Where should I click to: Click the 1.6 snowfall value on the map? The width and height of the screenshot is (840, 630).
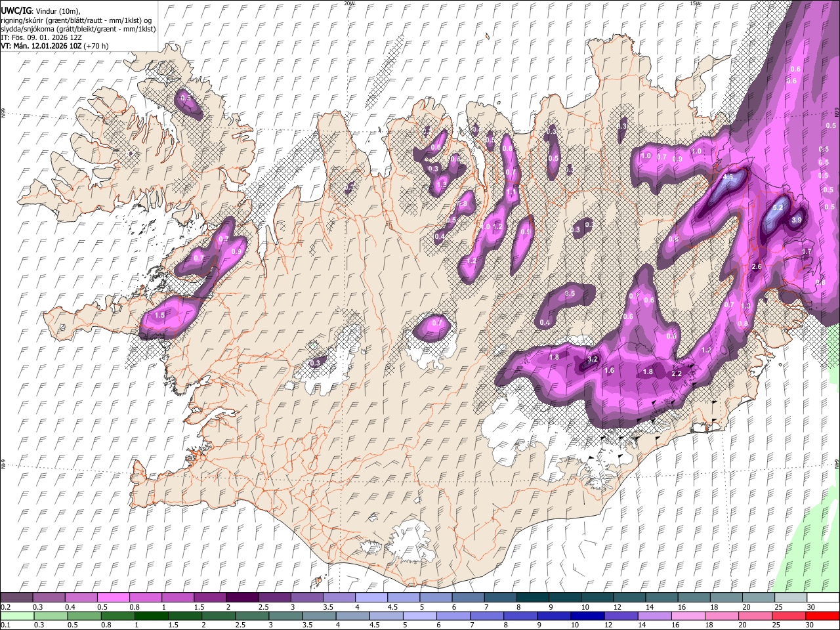pos(609,371)
